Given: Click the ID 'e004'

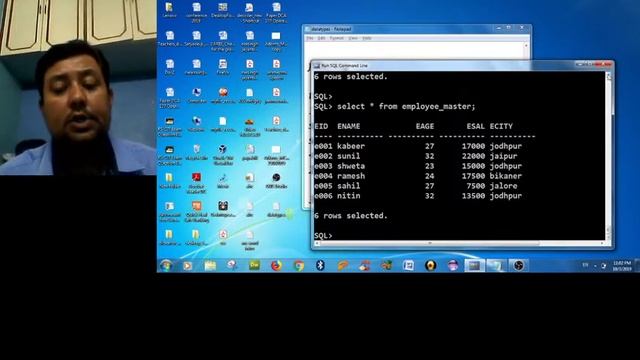Looking at the screenshot, I should (323, 176).
